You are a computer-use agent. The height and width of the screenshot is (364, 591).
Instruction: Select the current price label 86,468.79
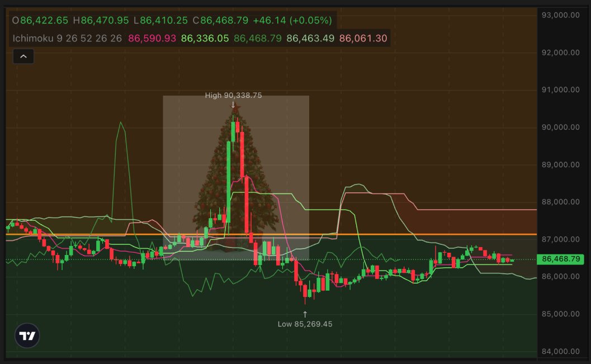[561, 259]
